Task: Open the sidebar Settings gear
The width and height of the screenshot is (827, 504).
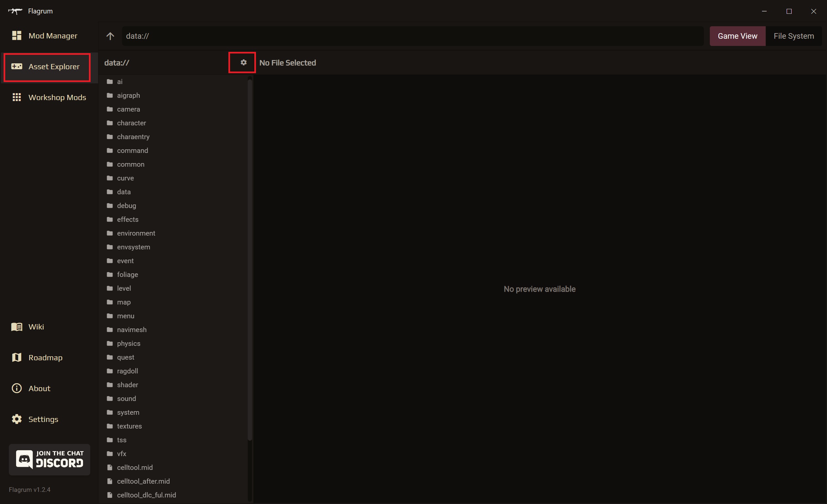Action: (x=16, y=419)
